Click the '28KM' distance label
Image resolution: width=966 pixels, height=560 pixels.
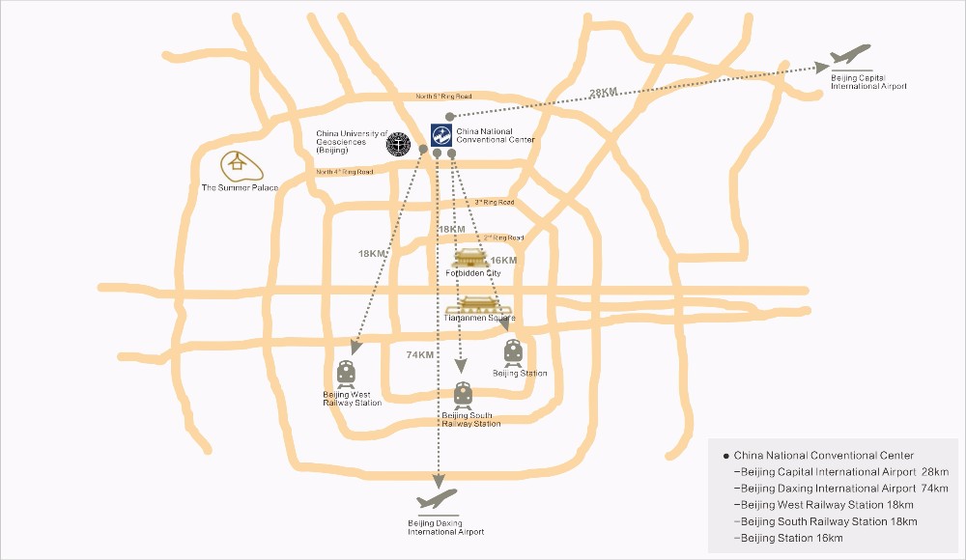pos(603,93)
